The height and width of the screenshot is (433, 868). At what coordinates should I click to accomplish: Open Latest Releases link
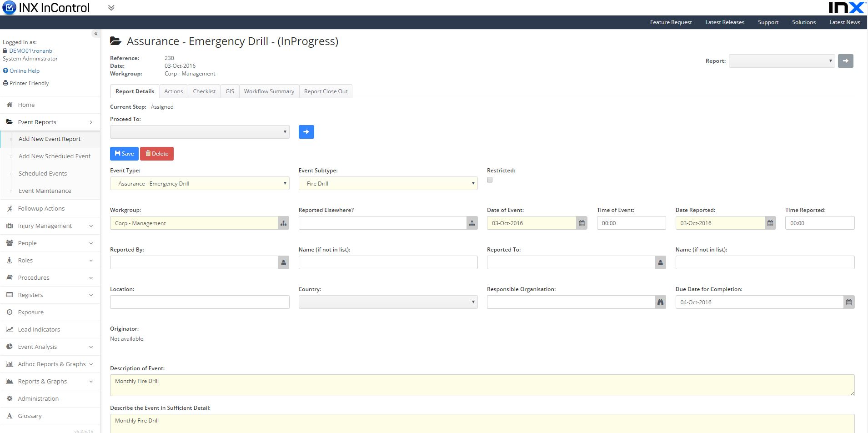725,22
